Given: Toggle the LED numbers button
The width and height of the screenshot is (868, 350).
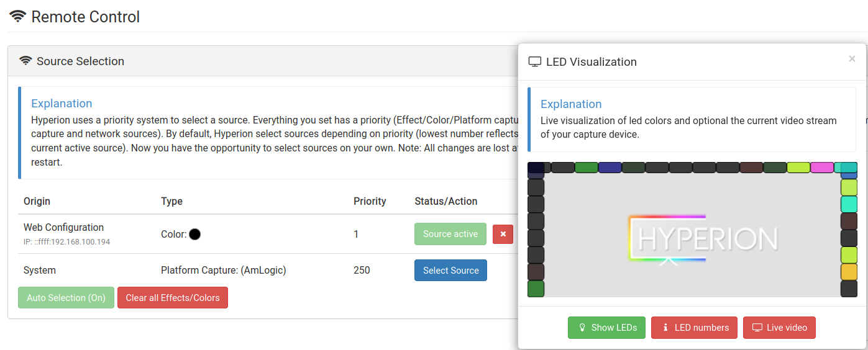Looking at the screenshot, I should (x=694, y=328).
